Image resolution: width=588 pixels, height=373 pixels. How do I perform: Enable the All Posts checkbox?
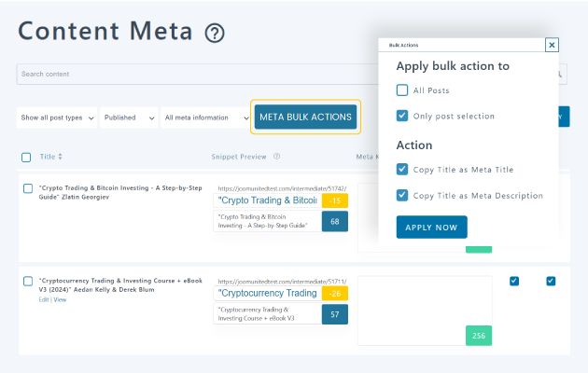[x=402, y=90]
